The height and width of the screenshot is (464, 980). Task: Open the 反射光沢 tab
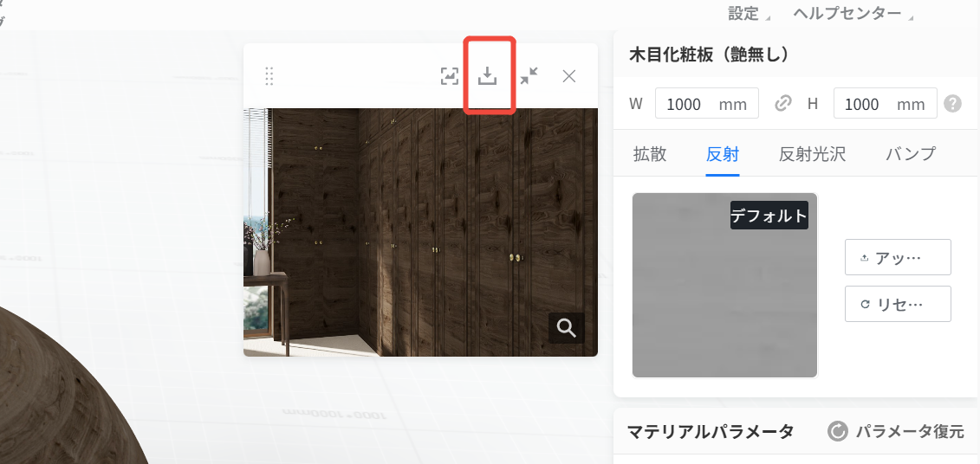pyautogui.click(x=812, y=154)
